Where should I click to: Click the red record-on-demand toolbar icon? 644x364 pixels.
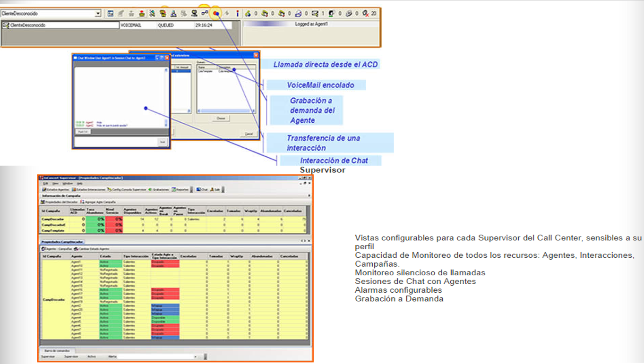(215, 14)
